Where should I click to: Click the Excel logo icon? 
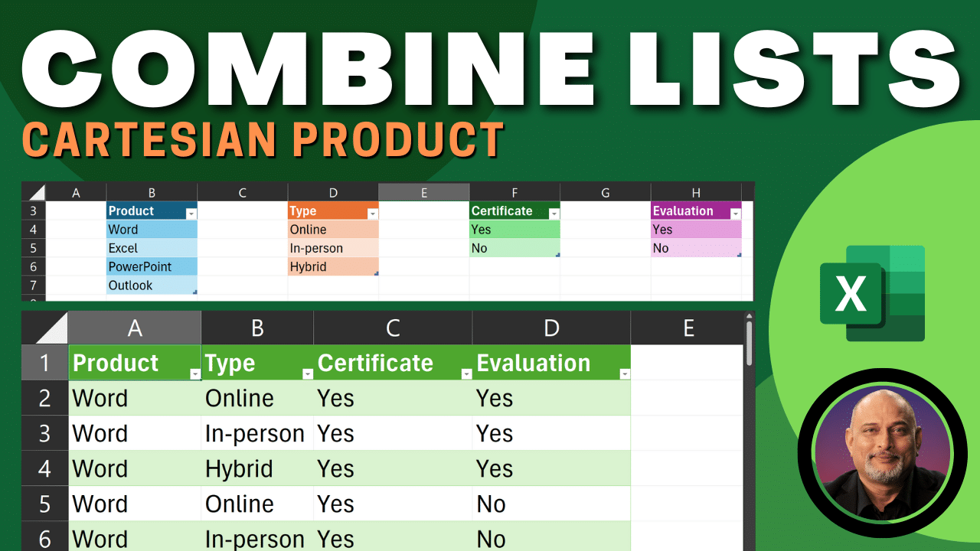873,293
